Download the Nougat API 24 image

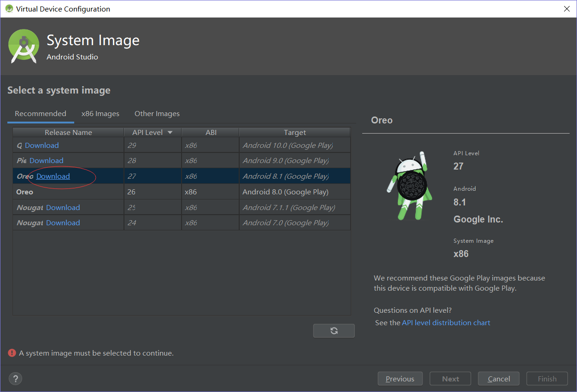tap(63, 223)
